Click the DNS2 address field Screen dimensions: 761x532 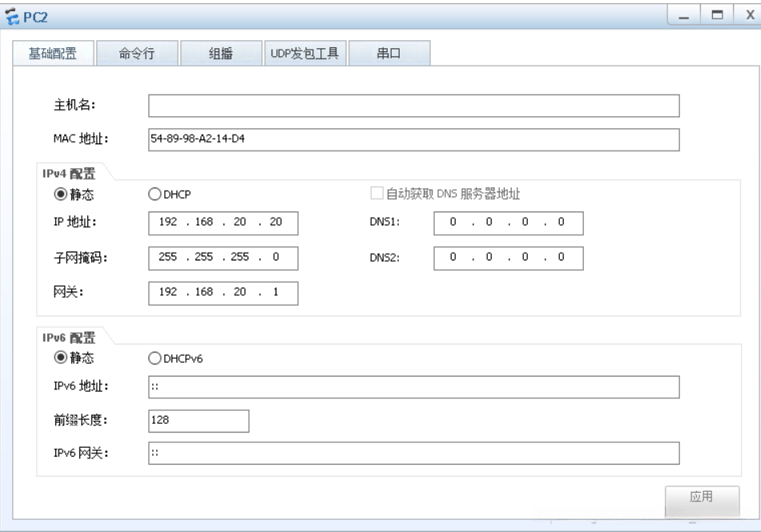tap(508, 258)
